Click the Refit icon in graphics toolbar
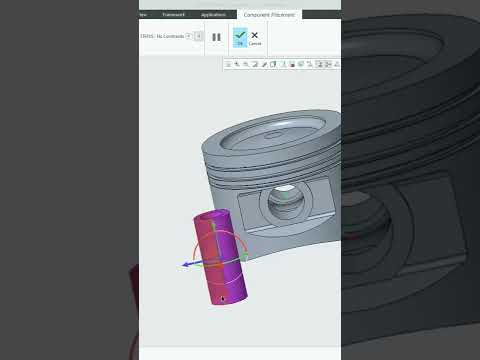The height and width of the screenshot is (360, 480). [228, 64]
